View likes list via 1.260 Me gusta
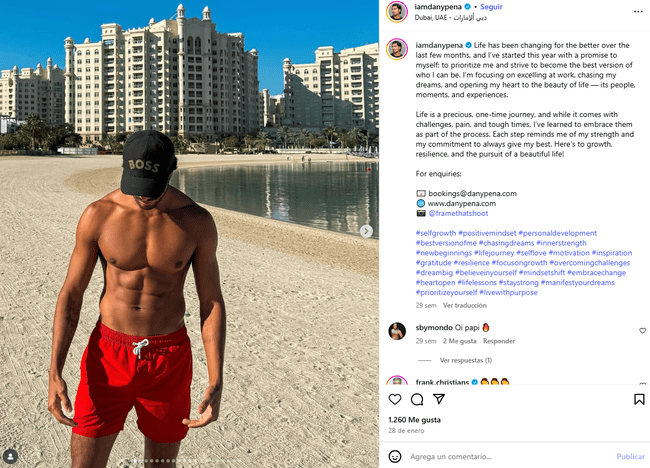The image size is (650, 468). pyautogui.click(x=414, y=420)
